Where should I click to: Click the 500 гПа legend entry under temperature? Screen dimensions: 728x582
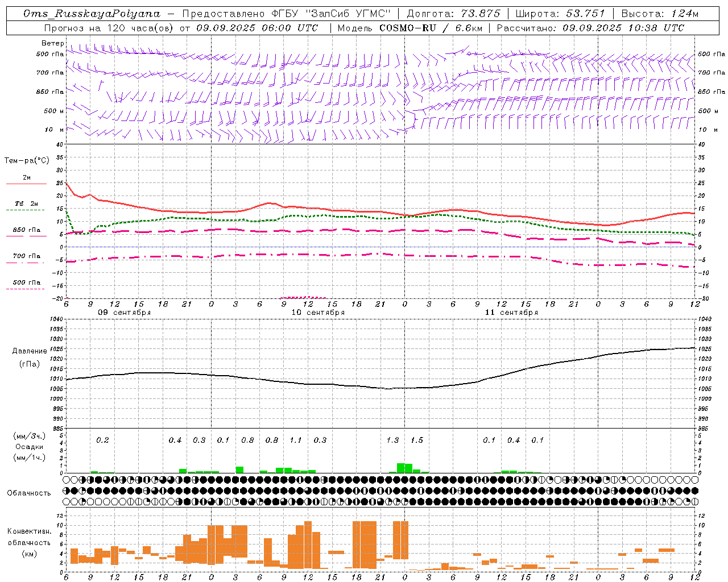pos(27,282)
